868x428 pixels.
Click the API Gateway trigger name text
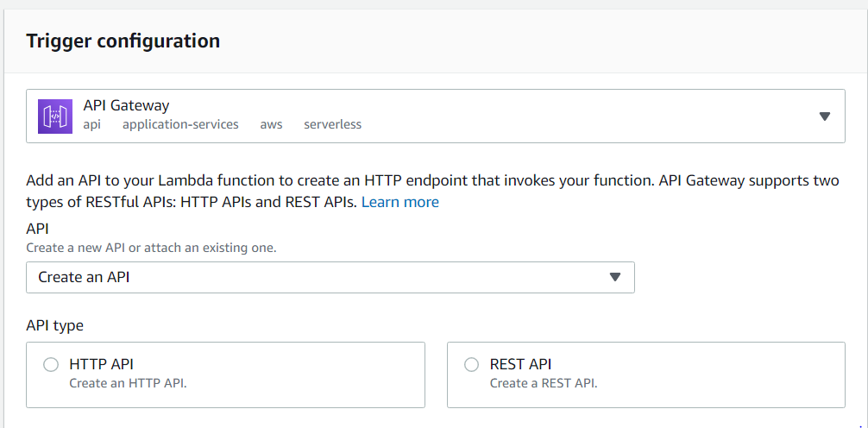tap(126, 105)
